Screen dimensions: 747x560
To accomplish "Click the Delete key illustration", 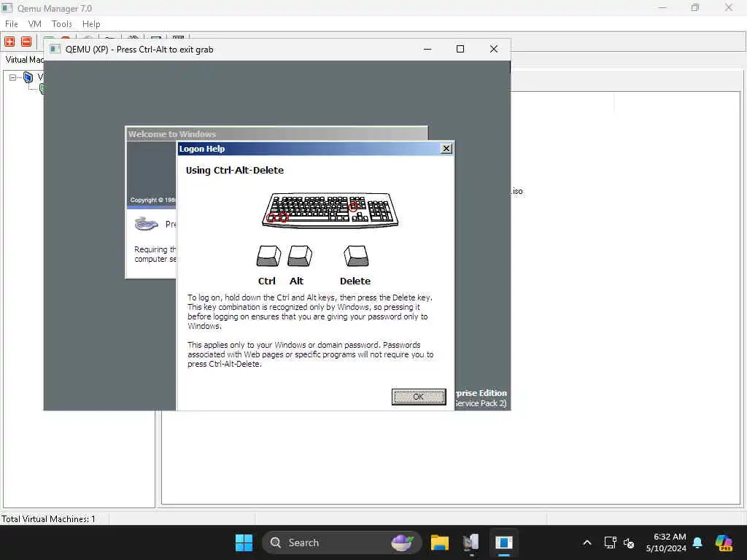I will (x=356, y=256).
